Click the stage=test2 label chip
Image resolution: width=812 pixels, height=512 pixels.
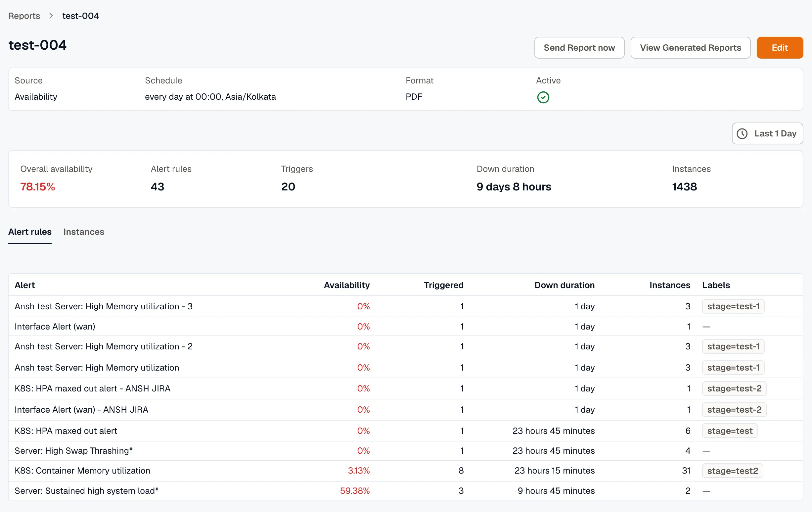(732, 471)
